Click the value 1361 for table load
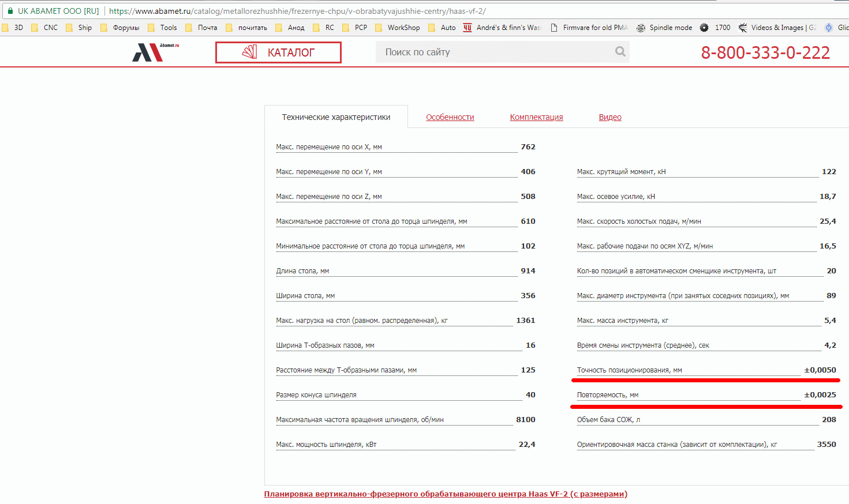 [526, 321]
